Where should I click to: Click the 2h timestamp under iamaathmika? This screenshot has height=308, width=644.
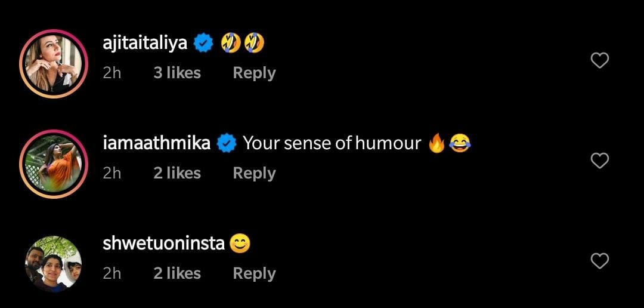pos(112,173)
